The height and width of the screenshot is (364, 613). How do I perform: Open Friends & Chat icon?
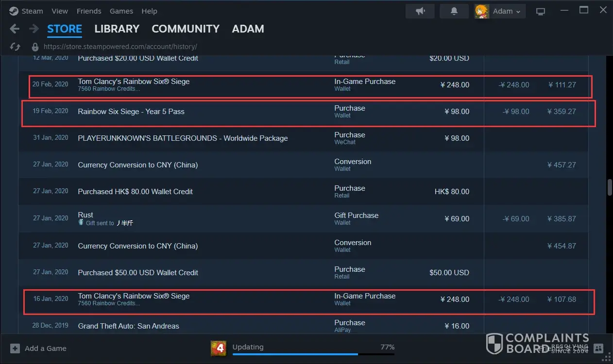(598, 348)
